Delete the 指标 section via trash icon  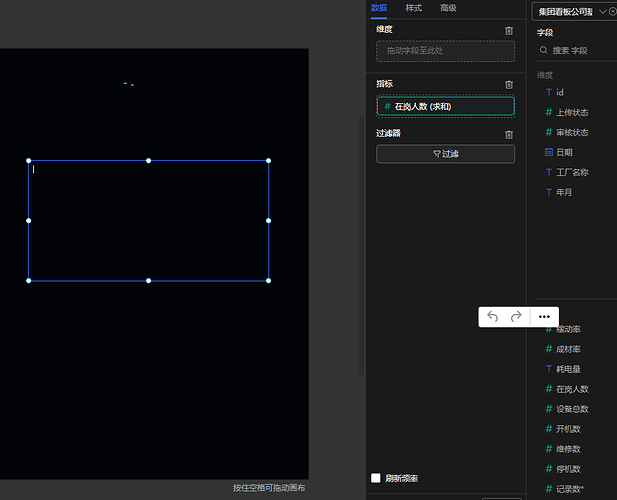(x=509, y=85)
